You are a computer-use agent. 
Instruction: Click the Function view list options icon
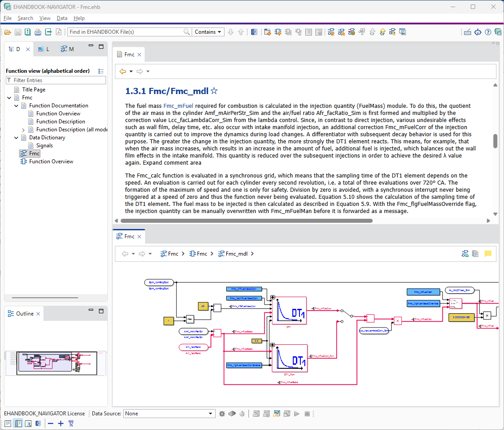101,71
